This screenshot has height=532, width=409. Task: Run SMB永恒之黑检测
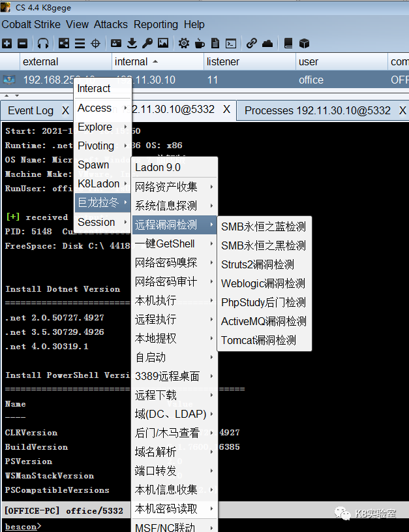coord(264,245)
